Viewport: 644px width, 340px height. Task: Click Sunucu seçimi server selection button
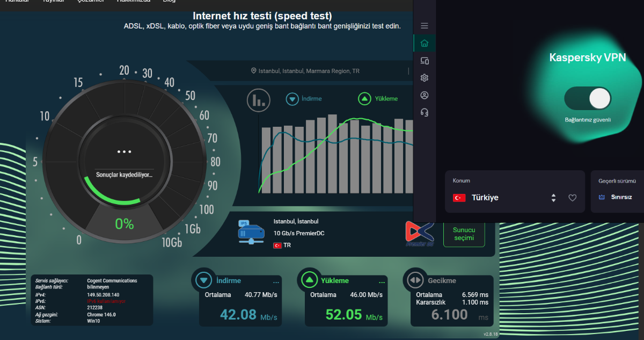click(464, 234)
